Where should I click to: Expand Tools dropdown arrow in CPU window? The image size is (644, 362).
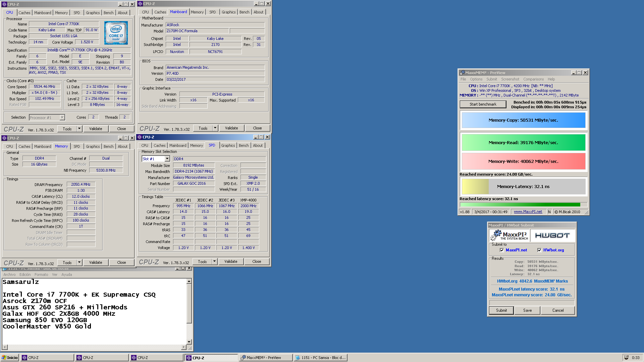pyautogui.click(x=79, y=129)
